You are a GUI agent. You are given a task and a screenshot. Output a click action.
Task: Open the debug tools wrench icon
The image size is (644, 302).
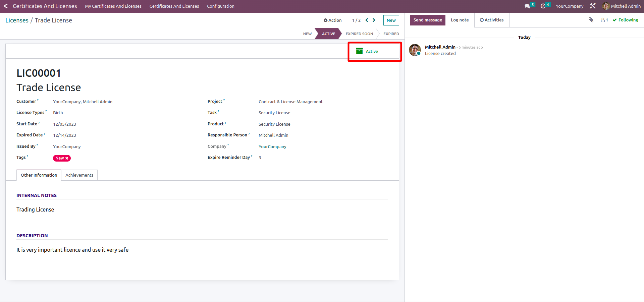pyautogui.click(x=593, y=6)
